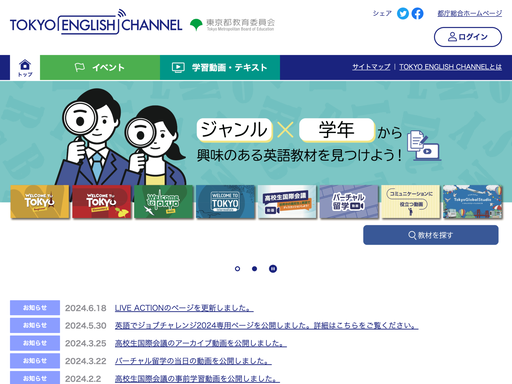Open the blue Welcome to Tokyo thumbnail
Image resolution: width=512 pixels, height=384 pixels.
(x=225, y=202)
